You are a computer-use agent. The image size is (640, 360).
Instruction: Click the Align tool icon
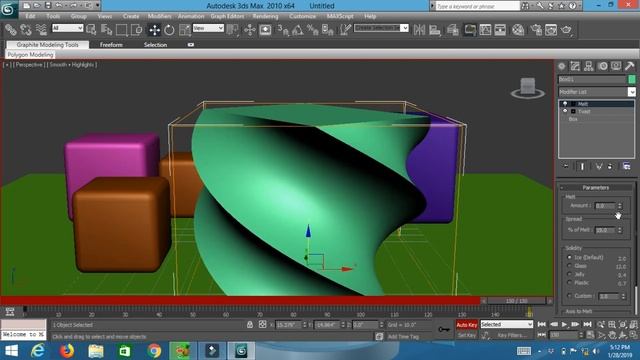(435, 30)
